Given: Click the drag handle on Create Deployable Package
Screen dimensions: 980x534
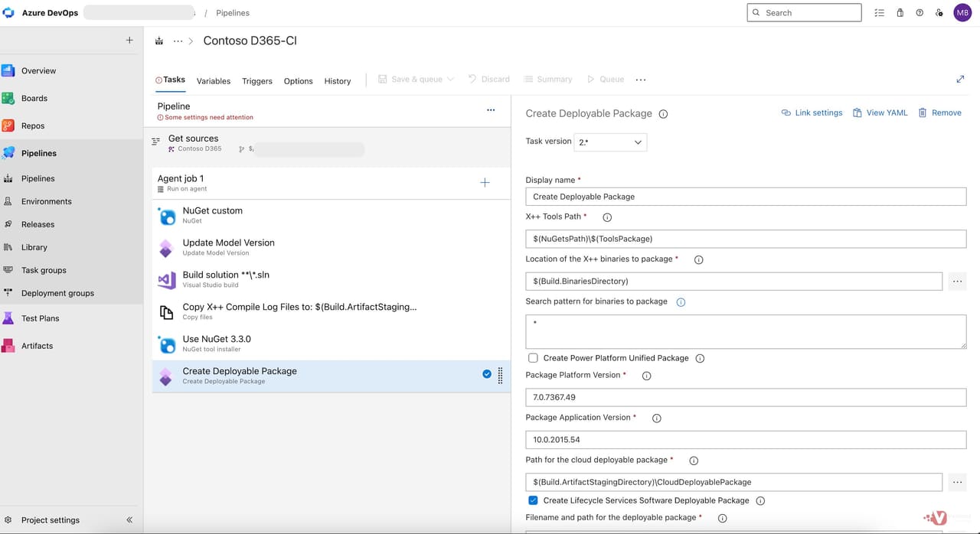Looking at the screenshot, I should 501,376.
